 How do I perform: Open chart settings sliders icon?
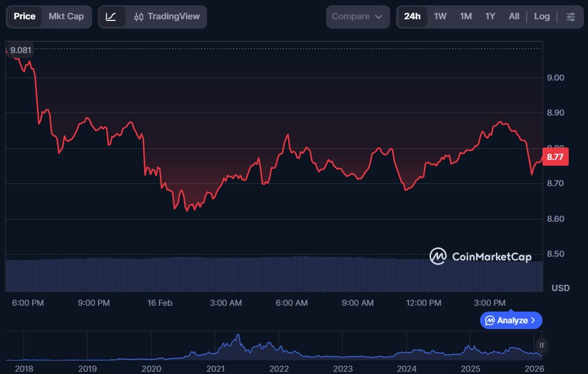[x=570, y=17]
